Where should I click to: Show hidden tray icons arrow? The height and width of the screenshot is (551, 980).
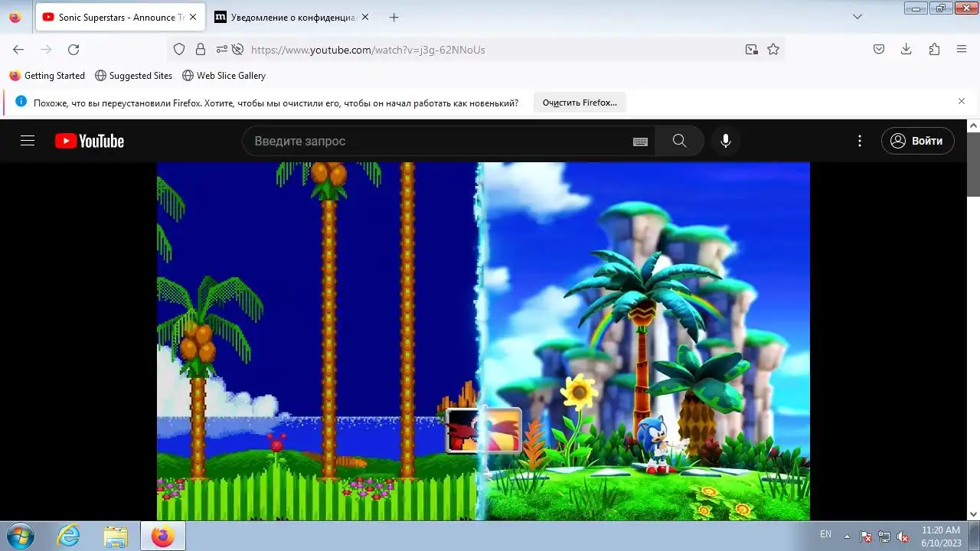click(x=847, y=536)
